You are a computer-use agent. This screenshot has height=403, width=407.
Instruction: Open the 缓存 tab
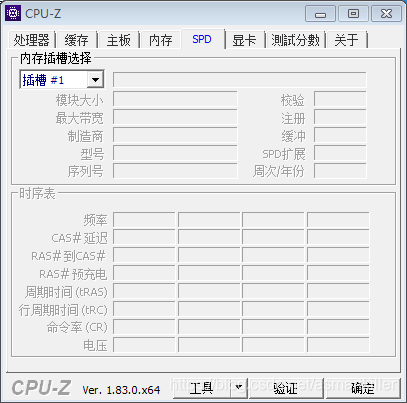click(76, 40)
